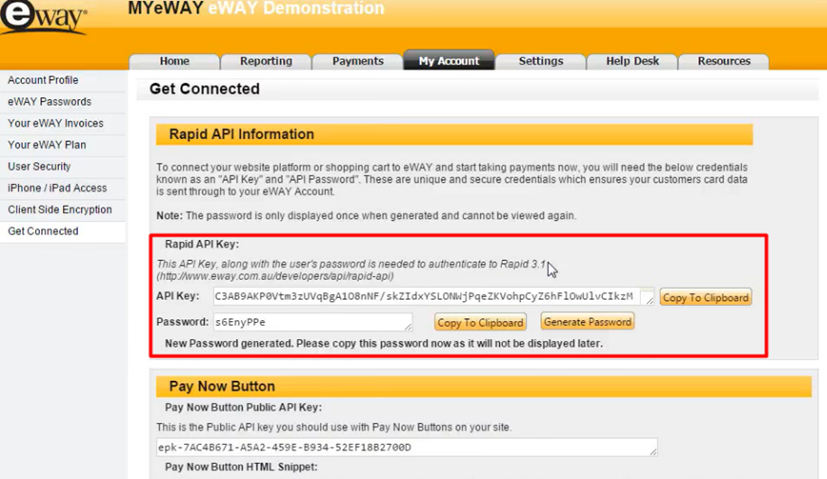Click the Pay Now Button section header
The width and height of the screenshot is (827, 479).
tap(484, 386)
